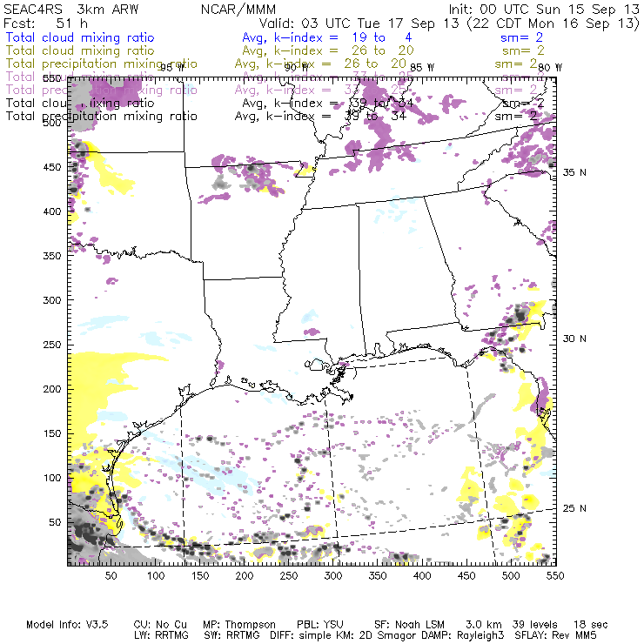Screen dimensions: 644x644
Task: Click olive 'Total precipitation mixing ratio' legend line
Action: [102, 64]
